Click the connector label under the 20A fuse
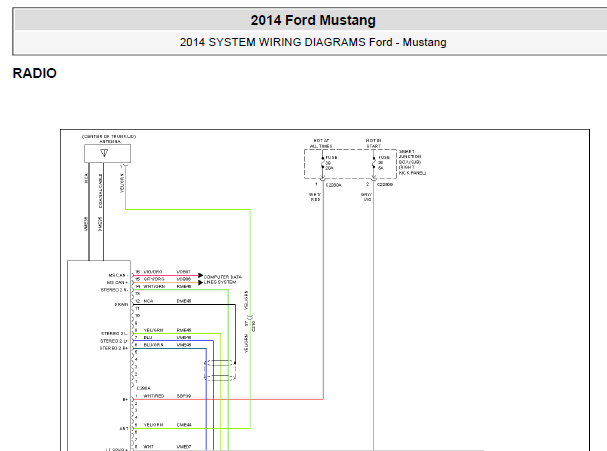607x451 pixels. click(x=334, y=185)
